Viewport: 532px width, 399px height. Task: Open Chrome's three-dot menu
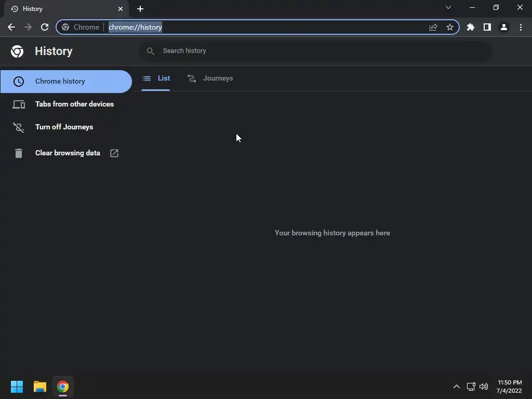pos(521,27)
